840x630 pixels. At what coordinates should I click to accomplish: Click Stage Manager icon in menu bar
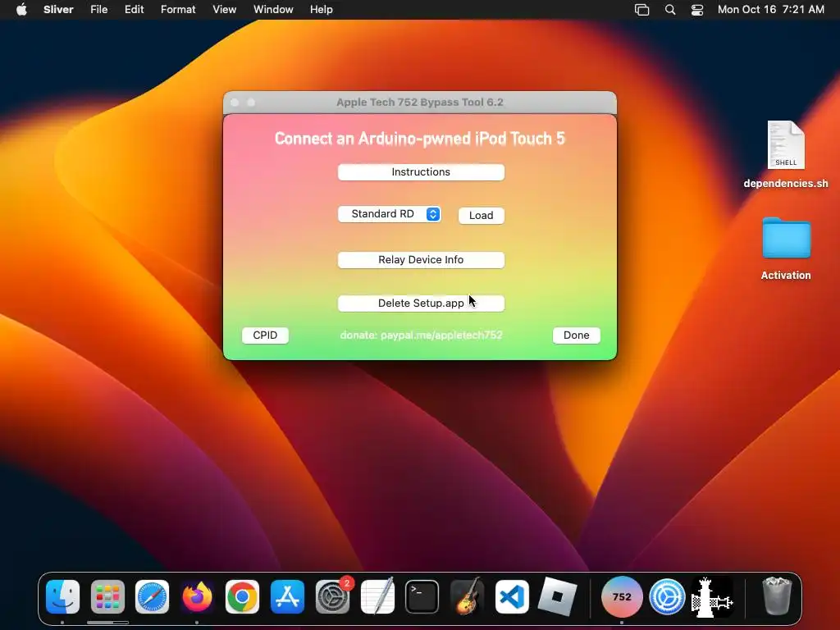(x=641, y=10)
